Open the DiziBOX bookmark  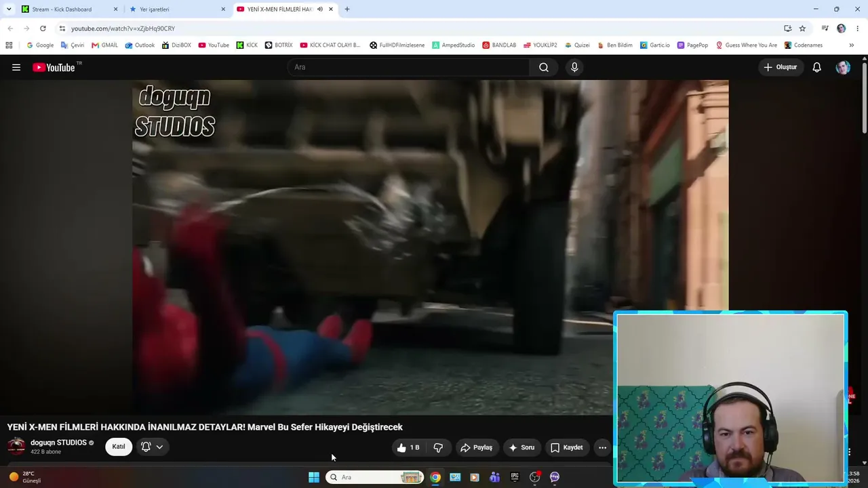(x=176, y=45)
